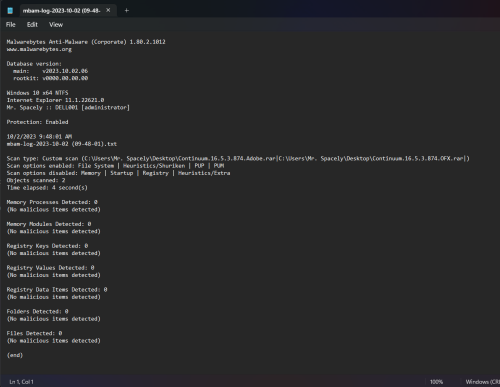500x387 pixels.
Task: Click the Time elapsed line
Action: (x=47, y=188)
